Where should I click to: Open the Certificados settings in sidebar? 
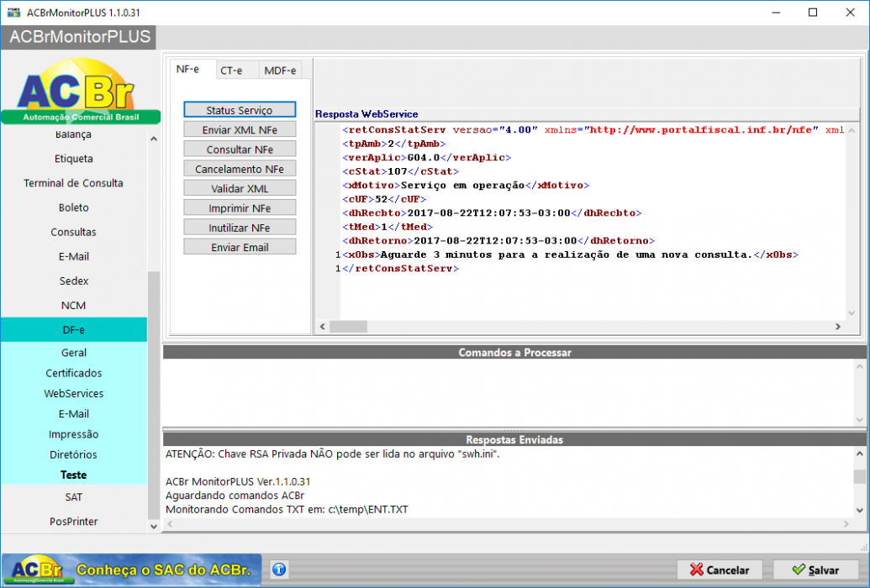(x=74, y=373)
